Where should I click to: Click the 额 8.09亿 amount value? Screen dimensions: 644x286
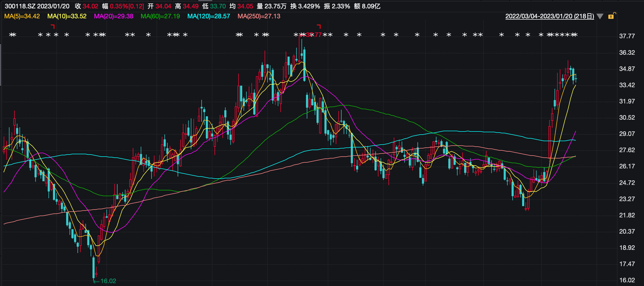(367, 6)
